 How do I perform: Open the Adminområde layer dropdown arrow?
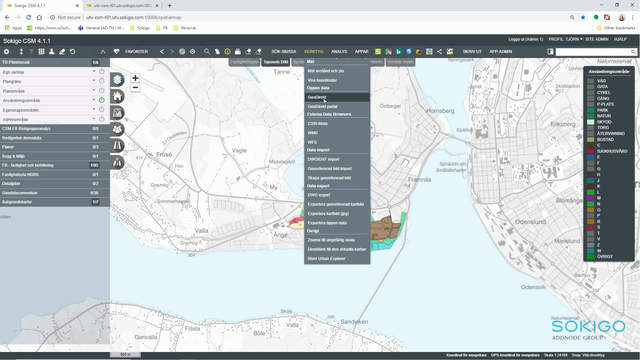tap(94, 119)
